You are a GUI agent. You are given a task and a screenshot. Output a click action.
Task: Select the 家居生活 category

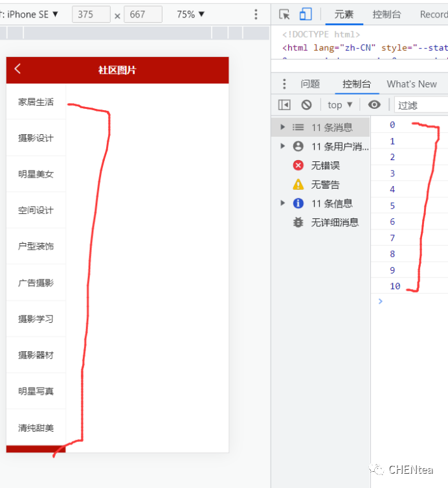tap(36, 102)
